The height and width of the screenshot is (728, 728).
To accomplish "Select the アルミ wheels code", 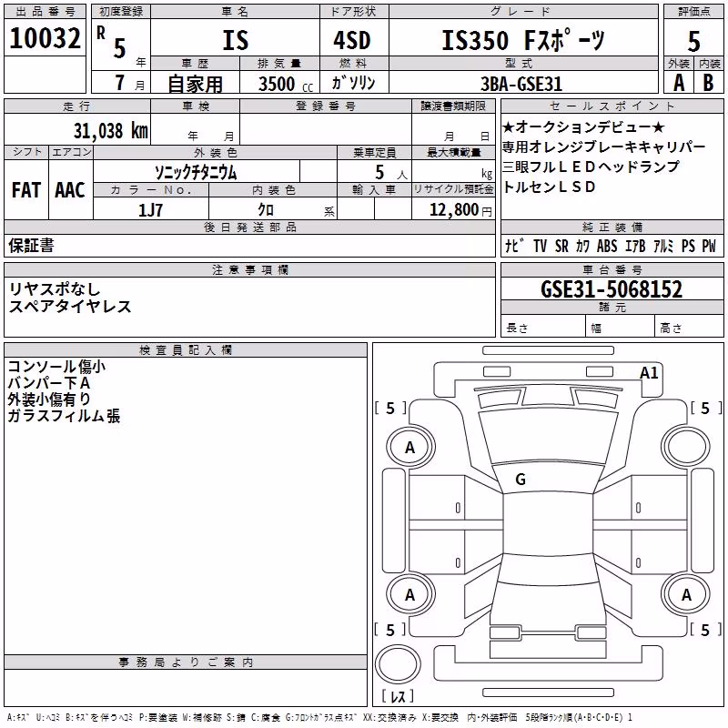I will [663, 246].
